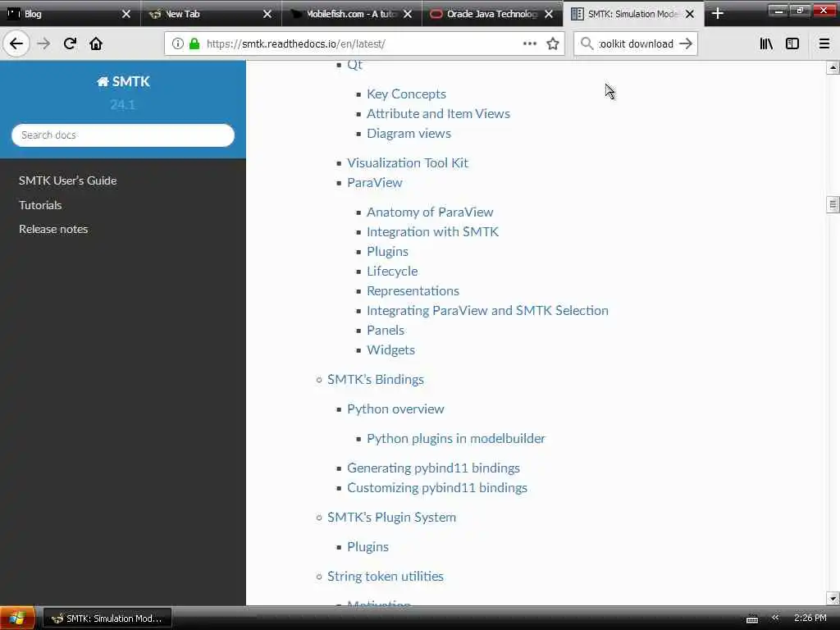The width and height of the screenshot is (840, 630).
Task: Open Attribute and Item Views link
Action: 438,113
